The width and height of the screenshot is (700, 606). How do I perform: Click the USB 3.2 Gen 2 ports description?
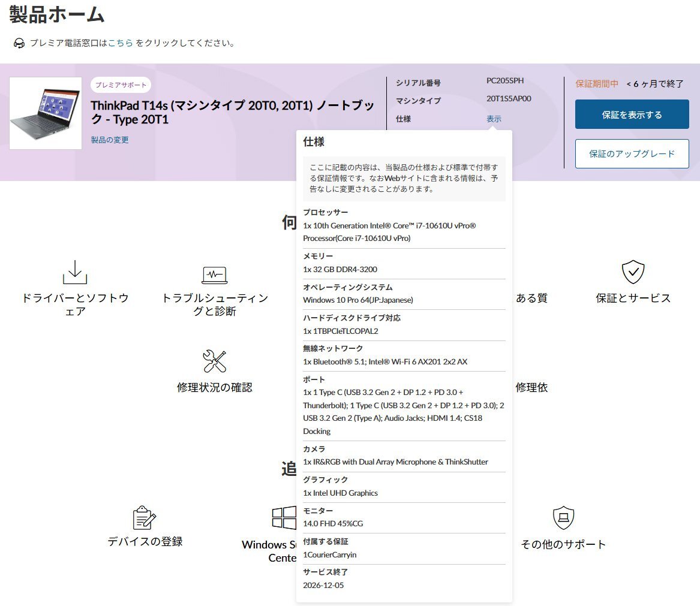(404, 411)
